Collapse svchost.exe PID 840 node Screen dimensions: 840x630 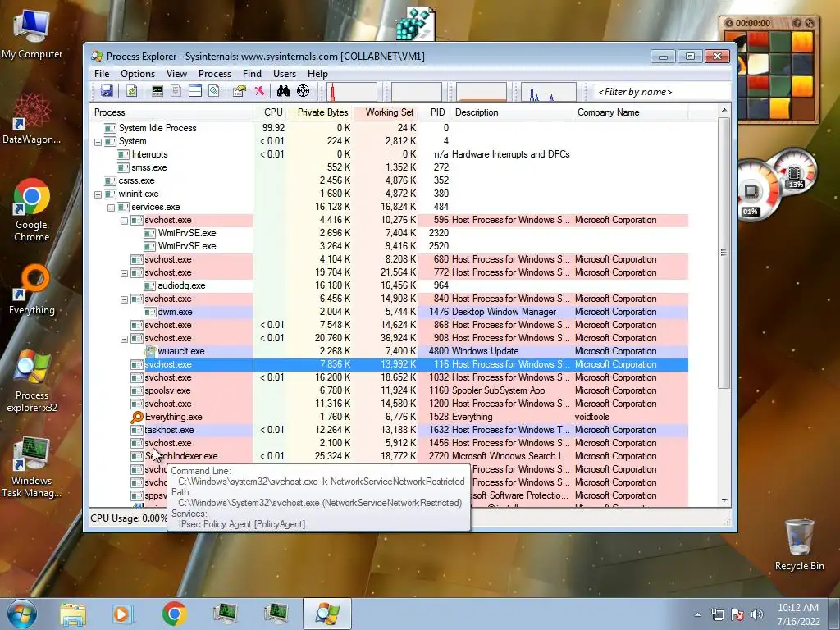point(125,299)
